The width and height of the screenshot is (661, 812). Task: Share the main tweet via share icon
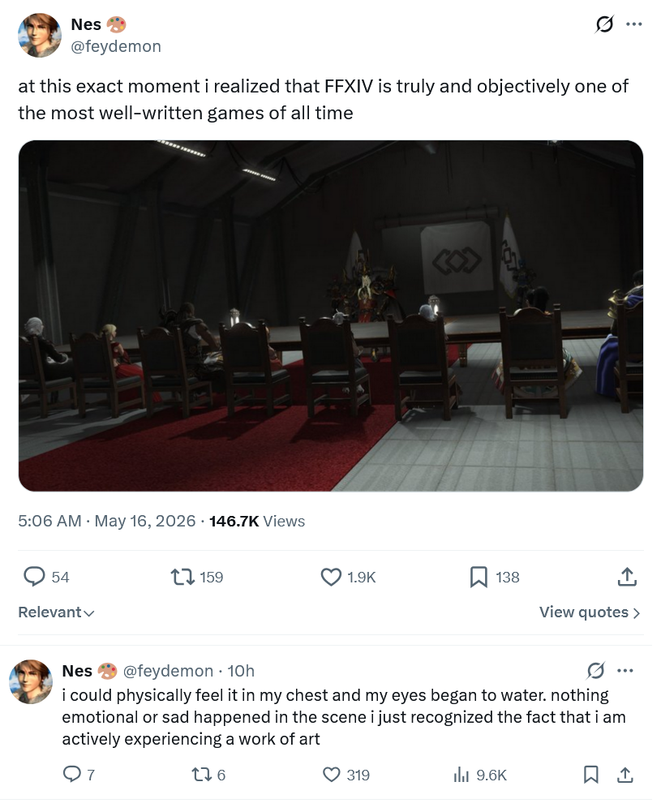(x=627, y=577)
